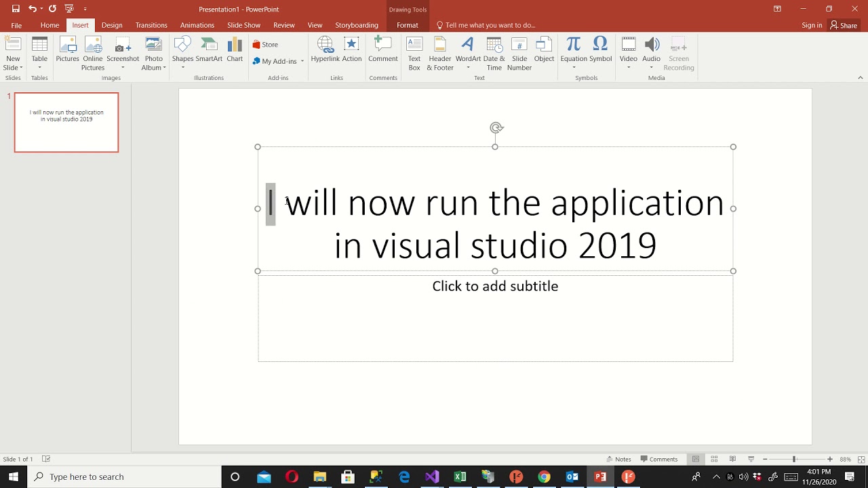The width and height of the screenshot is (868, 488).
Task: Open the File tab
Action: [16, 25]
